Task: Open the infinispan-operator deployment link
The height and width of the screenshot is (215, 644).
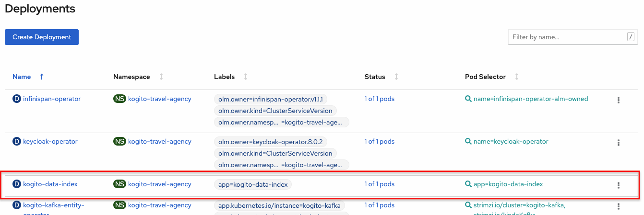Action: [x=52, y=99]
